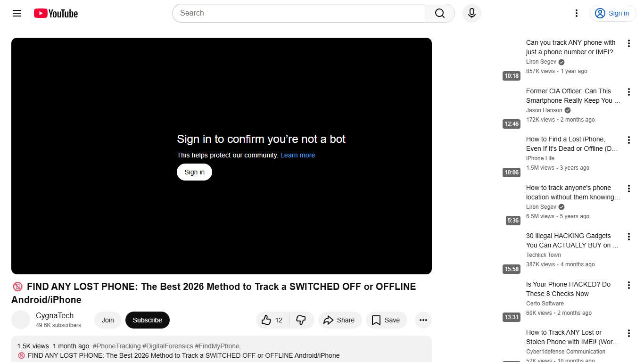This screenshot has height=362, width=644.
Task: Click the Learn more link in the bot notice
Action: [x=297, y=155]
